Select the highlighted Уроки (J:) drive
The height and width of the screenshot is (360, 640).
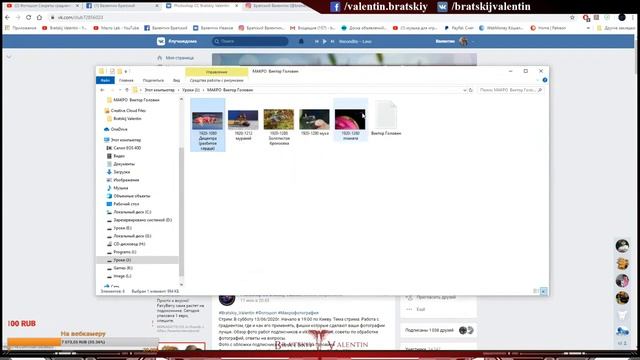(122, 260)
